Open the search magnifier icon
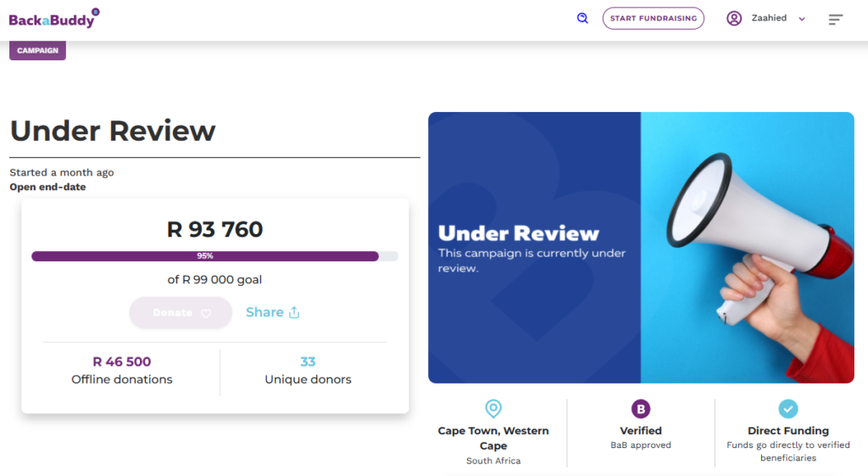Image resolution: width=868 pixels, height=476 pixels. click(582, 18)
